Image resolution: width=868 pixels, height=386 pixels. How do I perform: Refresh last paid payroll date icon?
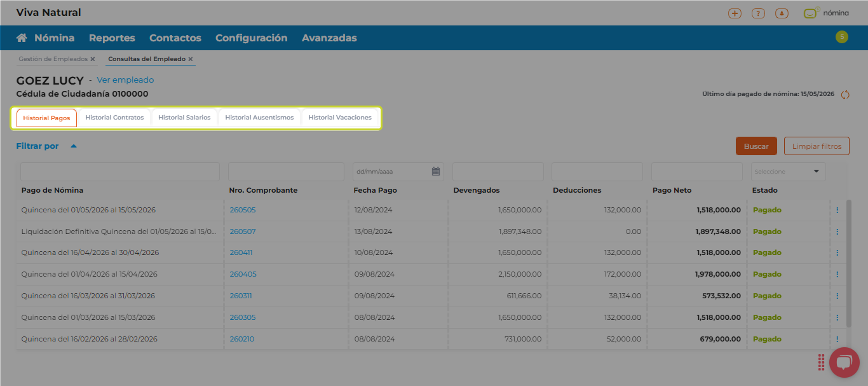(845, 95)
